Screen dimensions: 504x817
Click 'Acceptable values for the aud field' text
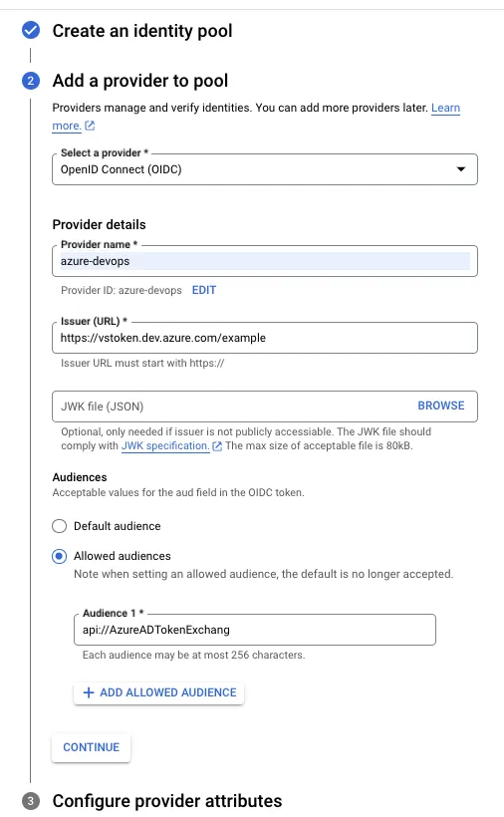[x=178, y=492]
